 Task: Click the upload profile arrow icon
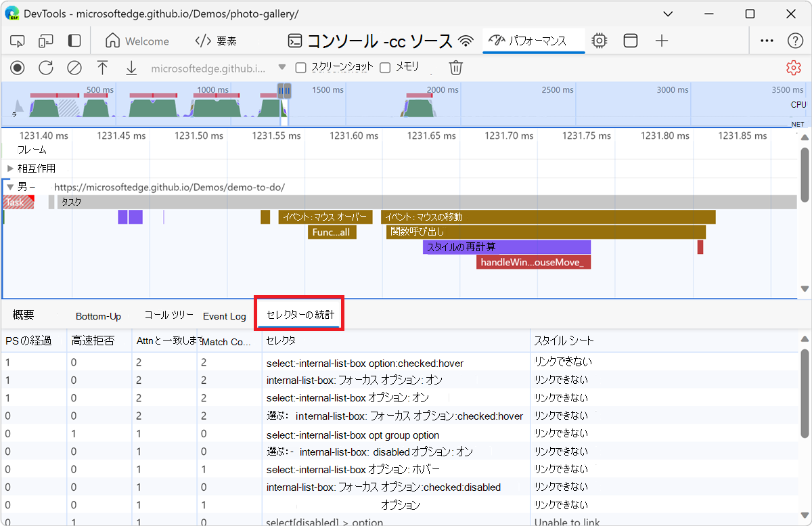pos(102,68)
